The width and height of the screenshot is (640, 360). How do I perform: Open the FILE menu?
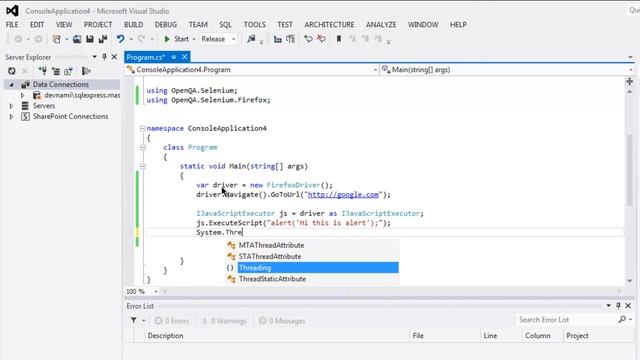[12, 24]
